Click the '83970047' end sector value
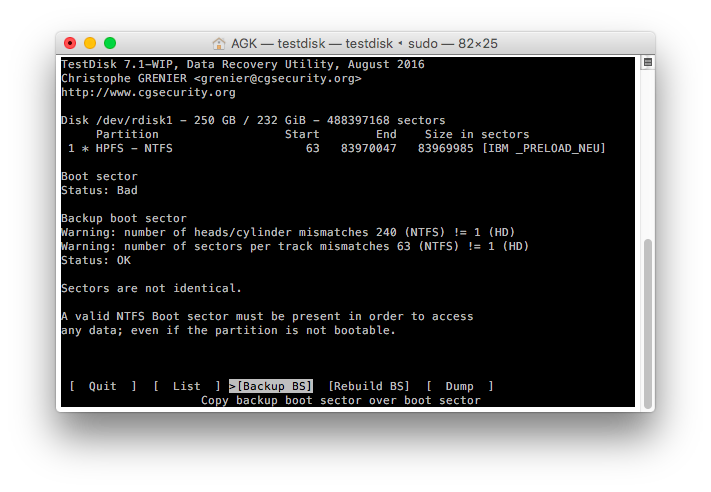This screenshot has height=492, width=711. click(369, 148)
